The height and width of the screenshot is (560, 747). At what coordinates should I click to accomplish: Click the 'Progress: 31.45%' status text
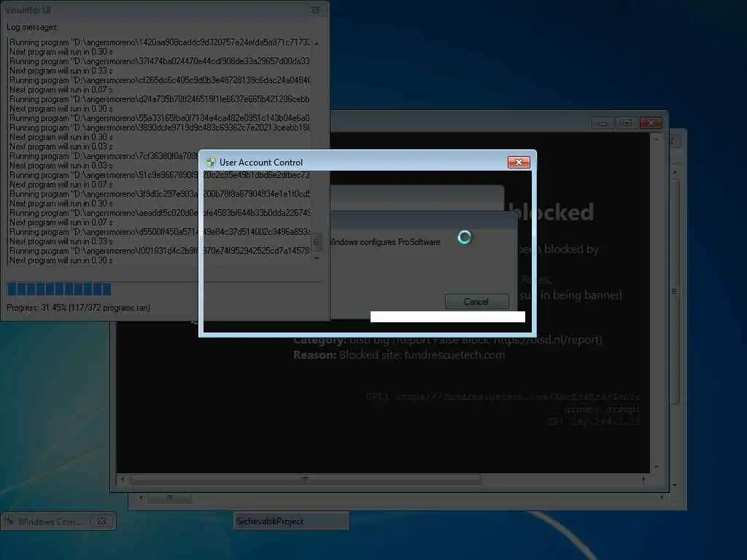point(78,308)
